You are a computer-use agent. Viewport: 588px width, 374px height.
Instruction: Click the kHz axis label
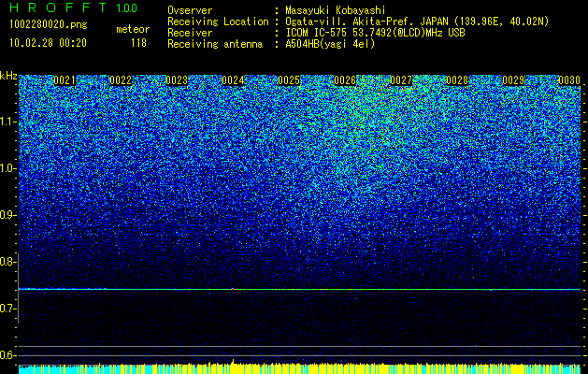(x=8, y=76)
